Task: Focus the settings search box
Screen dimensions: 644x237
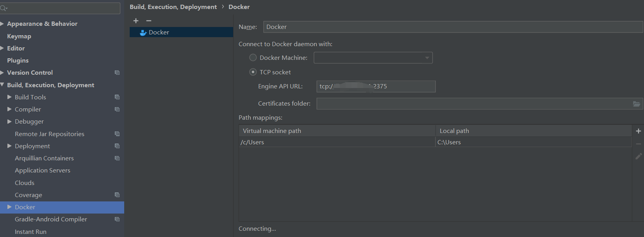Action: 62,8
